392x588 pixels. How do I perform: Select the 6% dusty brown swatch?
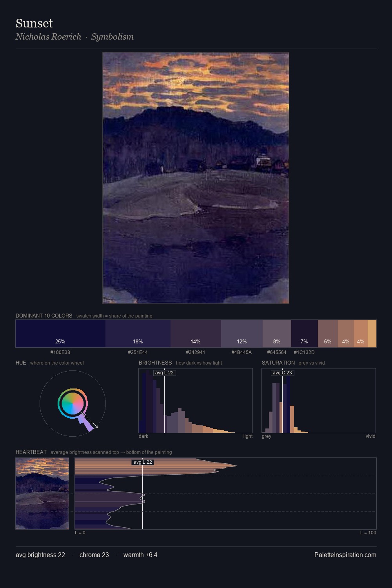(x=328, y=334)
